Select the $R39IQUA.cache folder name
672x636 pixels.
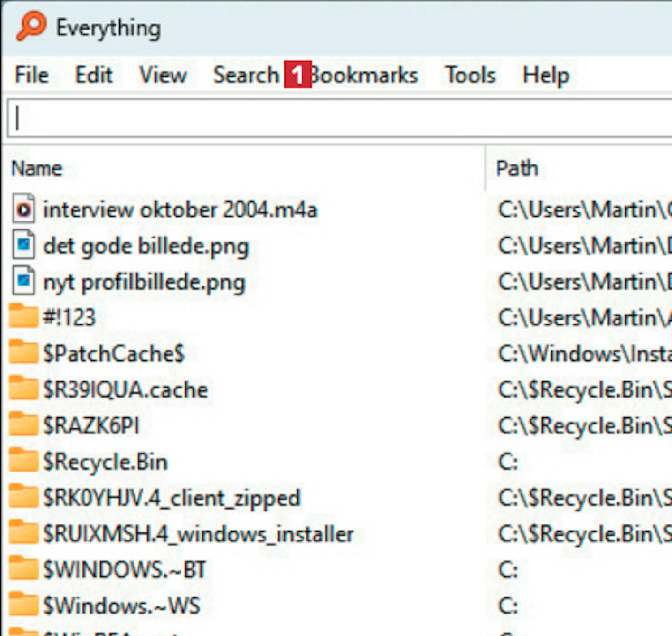coord(125,389)
